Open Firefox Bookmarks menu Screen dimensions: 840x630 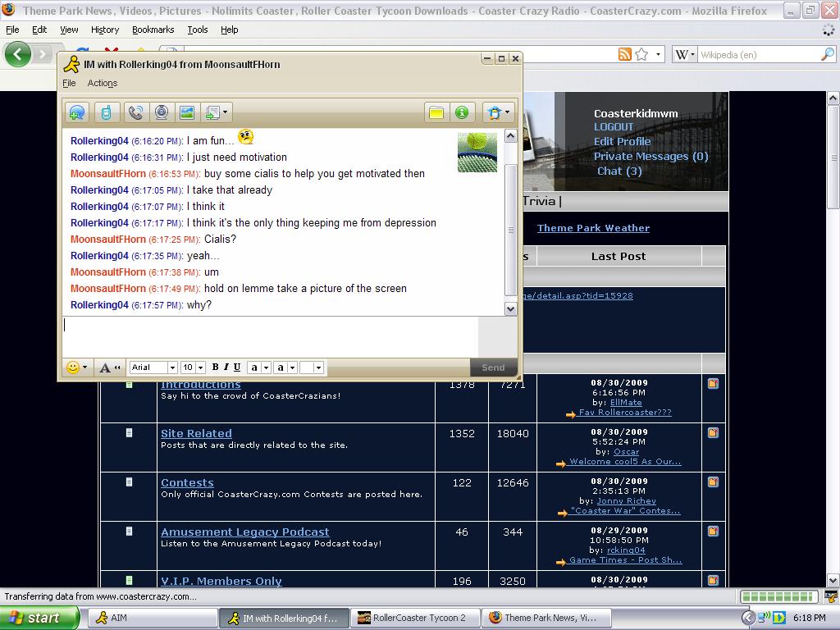[x=153, y=30]
